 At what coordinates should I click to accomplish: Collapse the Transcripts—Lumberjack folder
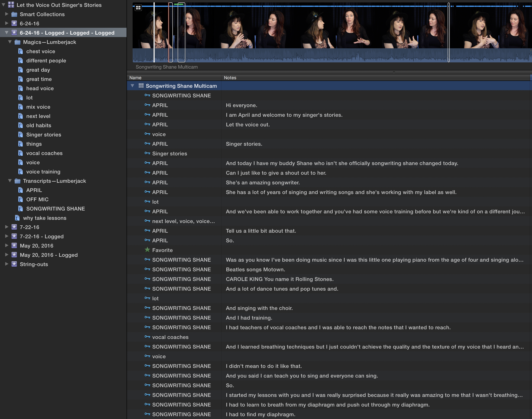pos(10,181)
